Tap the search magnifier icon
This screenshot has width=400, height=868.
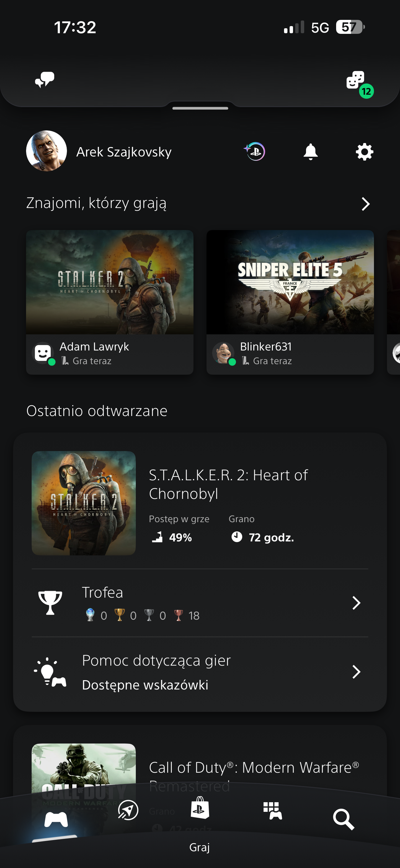tap(344, 820)
